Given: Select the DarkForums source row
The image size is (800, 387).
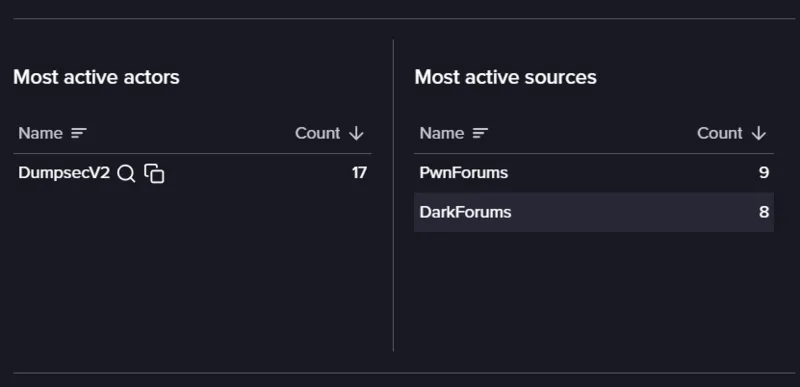Looking at the screenshot, I should click(x=594, y=212).
